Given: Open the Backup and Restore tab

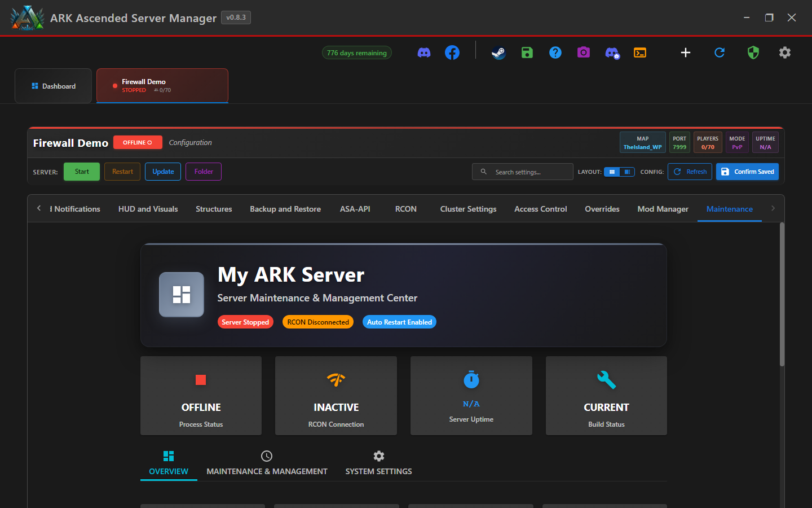Looking at the screenshot, I should click(285, 209).
